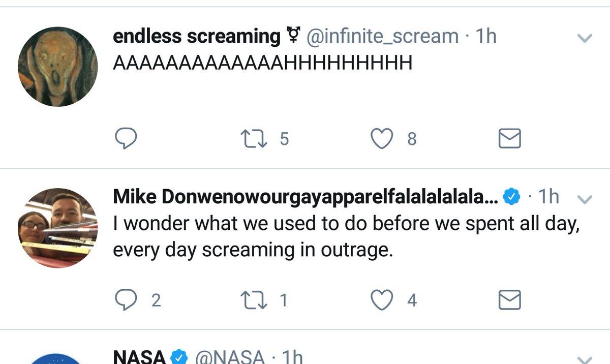Retweet Mike's screaming in outrage tweet
This screenshot has height=364, width=610.
point(255,300)
